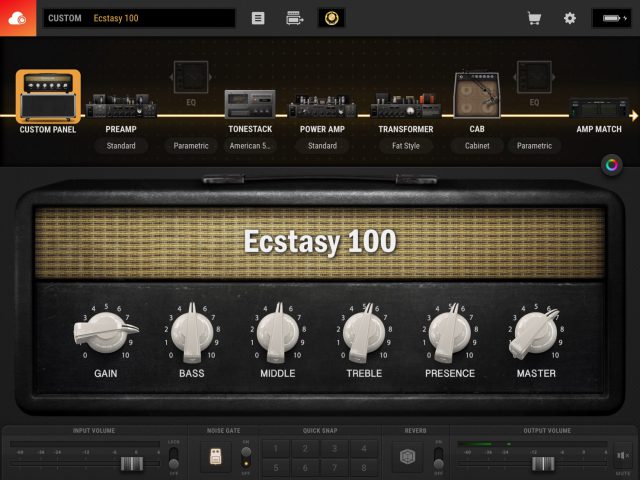The width and height of the screenshot is (640, 480).
Task: Click the Treble knob
Action: [x=364, y=333]
